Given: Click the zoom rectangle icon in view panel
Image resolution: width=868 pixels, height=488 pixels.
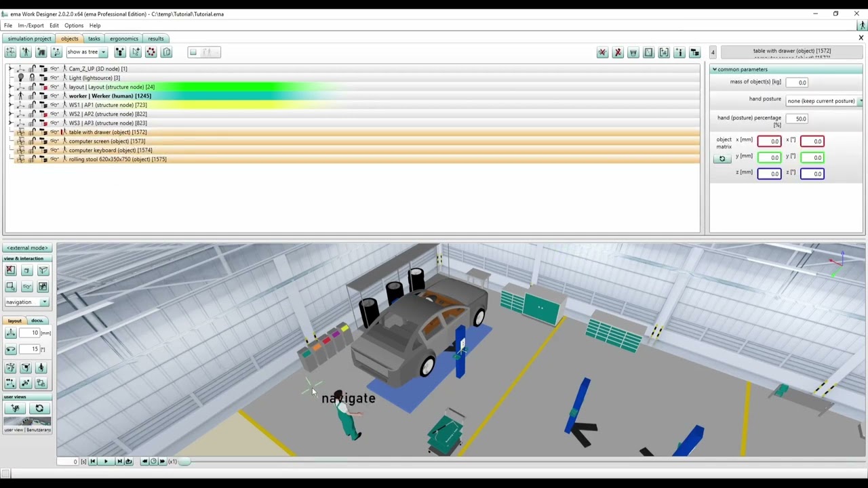Looking at the screenshot, I should tap(11, 287).
